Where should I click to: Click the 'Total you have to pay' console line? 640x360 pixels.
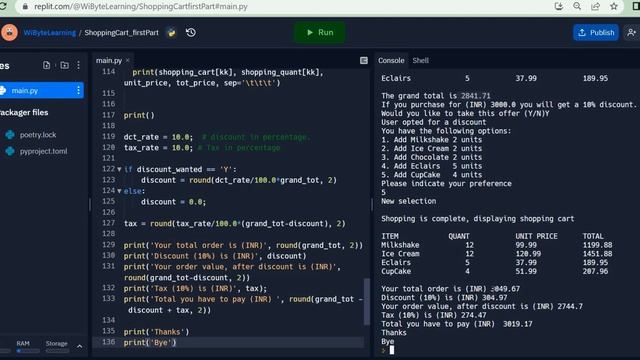pos(457,324)
